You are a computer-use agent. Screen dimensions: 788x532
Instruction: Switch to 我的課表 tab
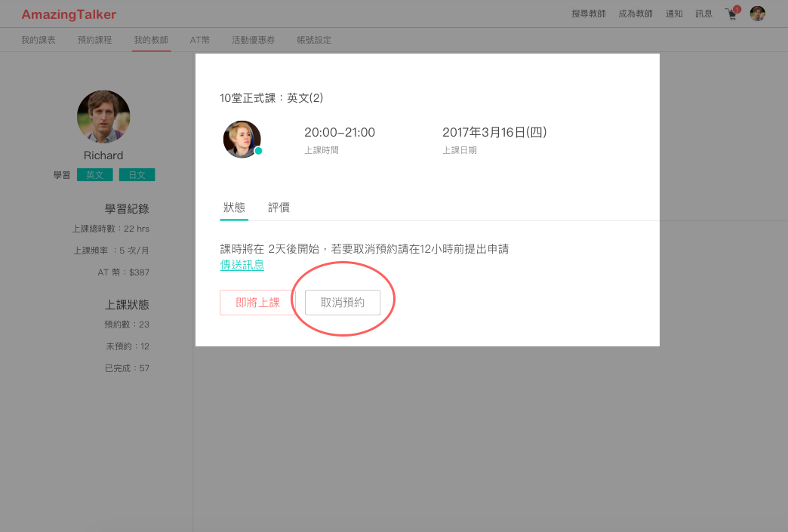(x=38, y=40)
